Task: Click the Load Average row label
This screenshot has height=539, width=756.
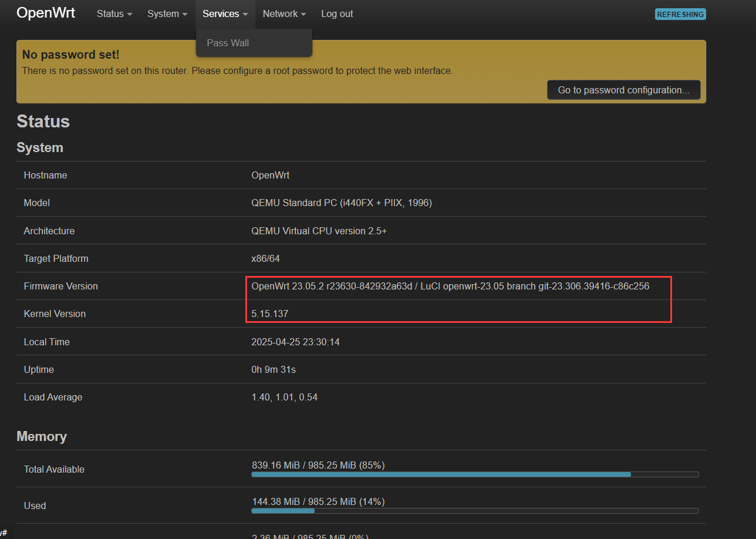Action: pos(53,397)
